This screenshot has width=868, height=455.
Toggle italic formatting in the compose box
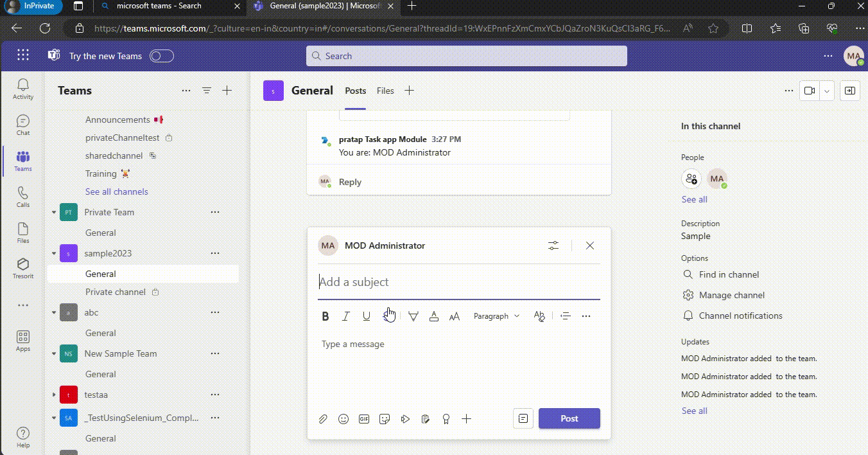pyautogui.click(x=346, y=316)
